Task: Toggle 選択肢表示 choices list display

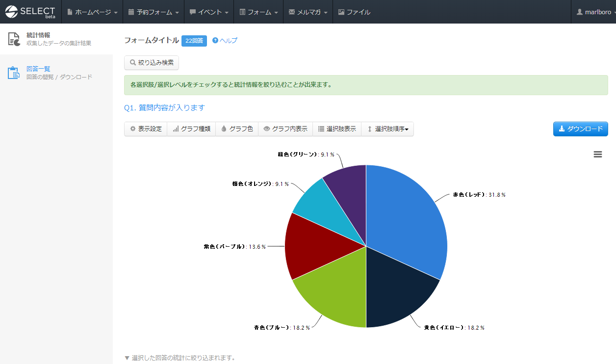Action: click(x=336, y=129)
